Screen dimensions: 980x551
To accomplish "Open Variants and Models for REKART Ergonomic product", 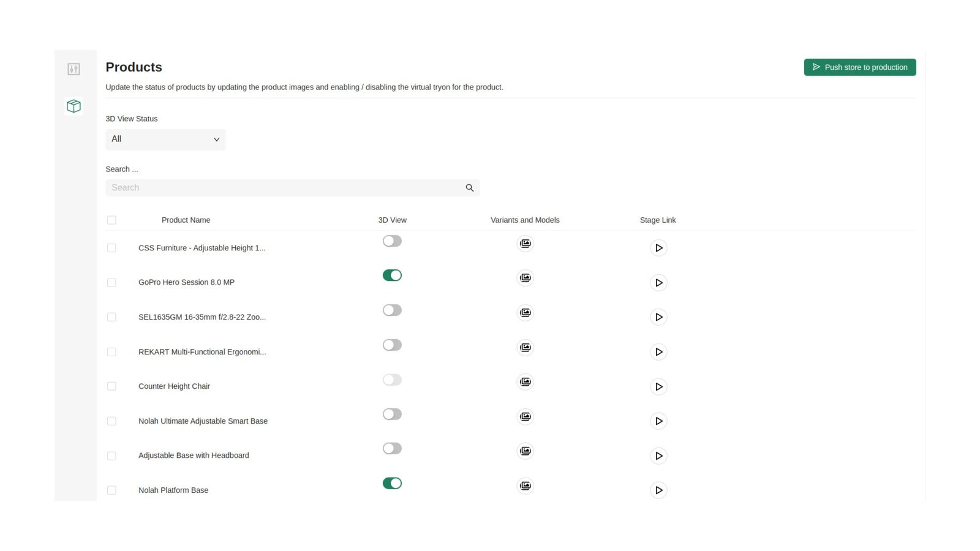I will point(525,347).
